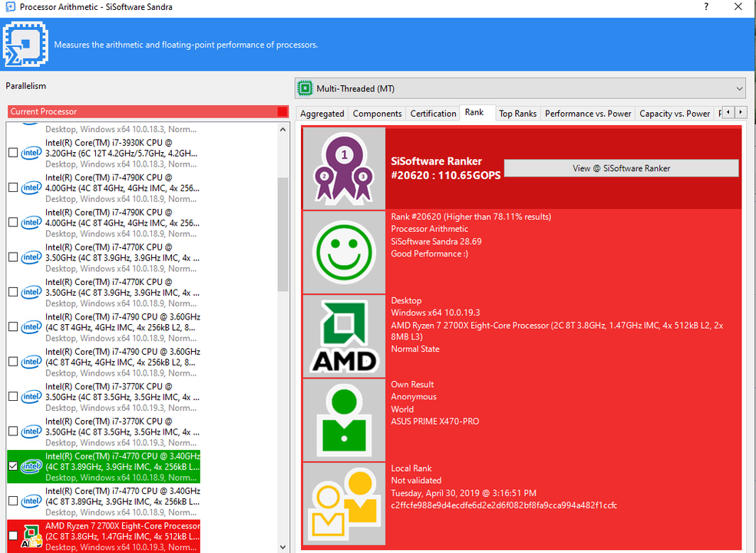This screenshot has width=756, height=553.
Task: Click the red Current Processor color swatch
Action: pos(282,111)
